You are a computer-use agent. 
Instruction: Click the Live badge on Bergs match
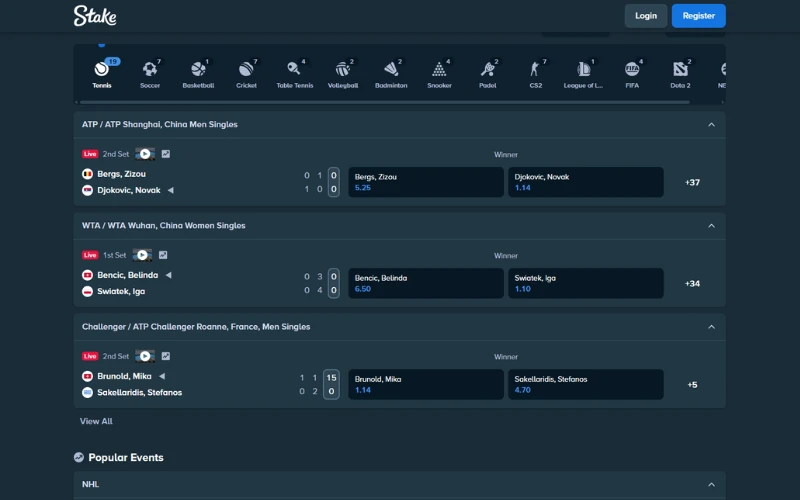coord(90,154)
